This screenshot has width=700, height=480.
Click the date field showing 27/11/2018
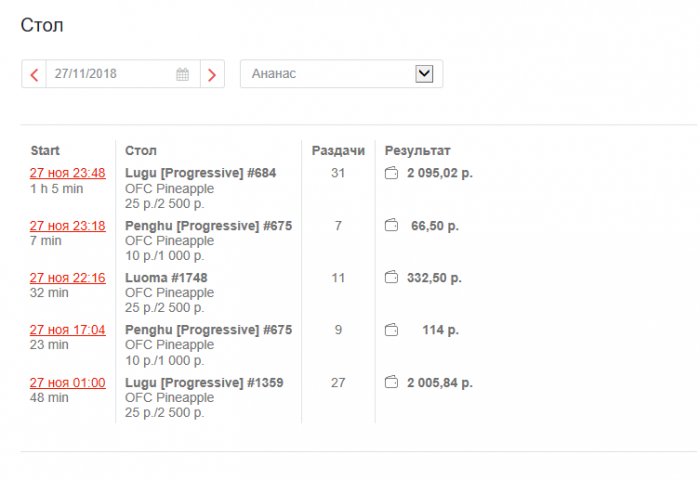(x=110, y=74)
